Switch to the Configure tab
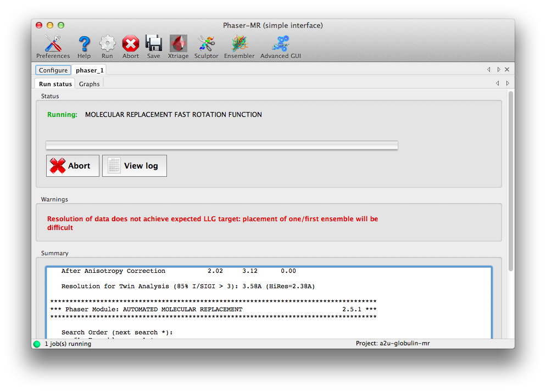Viewport: 546px width, 392px height. (53, 70)
